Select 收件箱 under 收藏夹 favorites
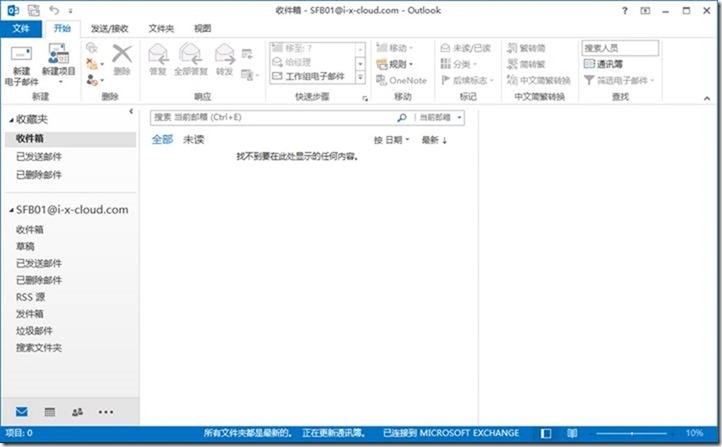The image size is (722, 447). tap(70, 139)
